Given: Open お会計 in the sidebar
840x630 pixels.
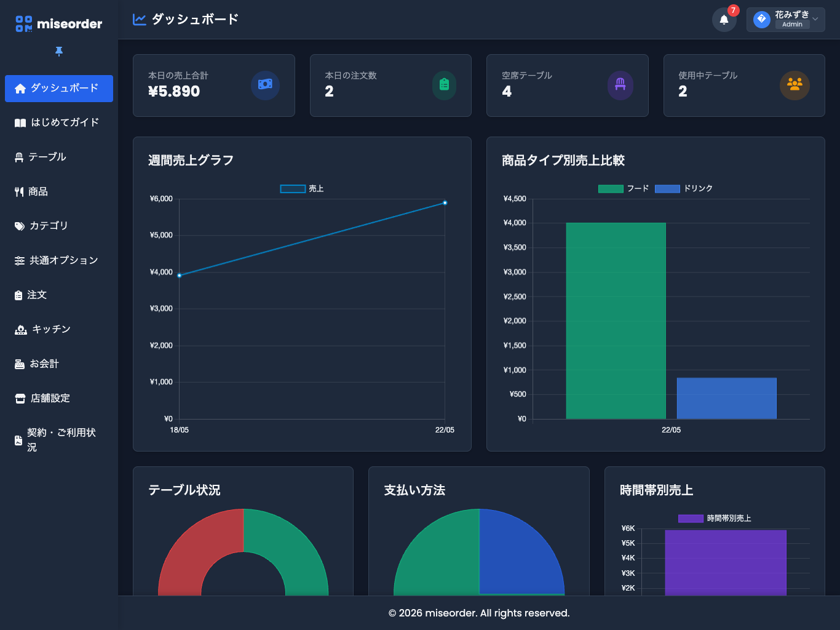Looking at the screenshot, I should [59, 364].
